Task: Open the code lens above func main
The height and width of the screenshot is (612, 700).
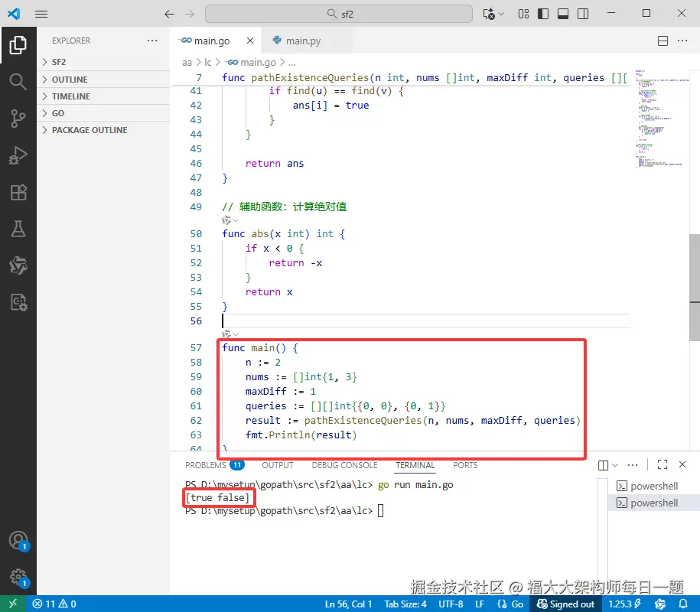Action: click(230, 334)
